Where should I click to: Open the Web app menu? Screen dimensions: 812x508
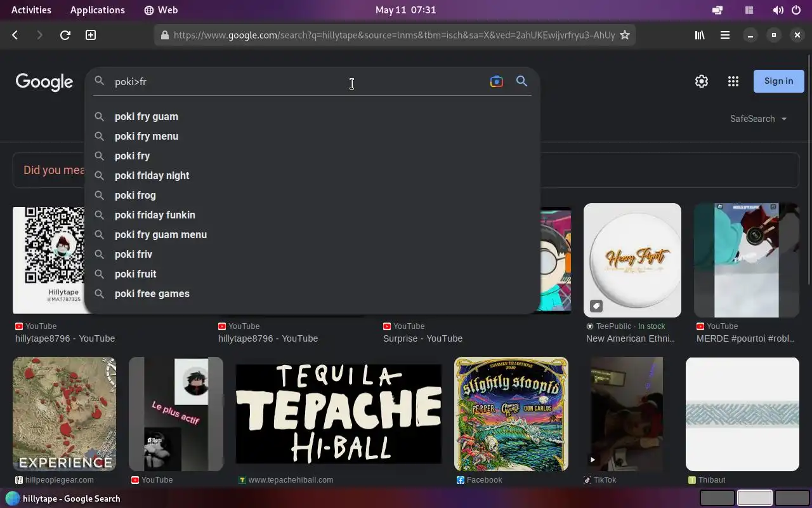(160, 10)
